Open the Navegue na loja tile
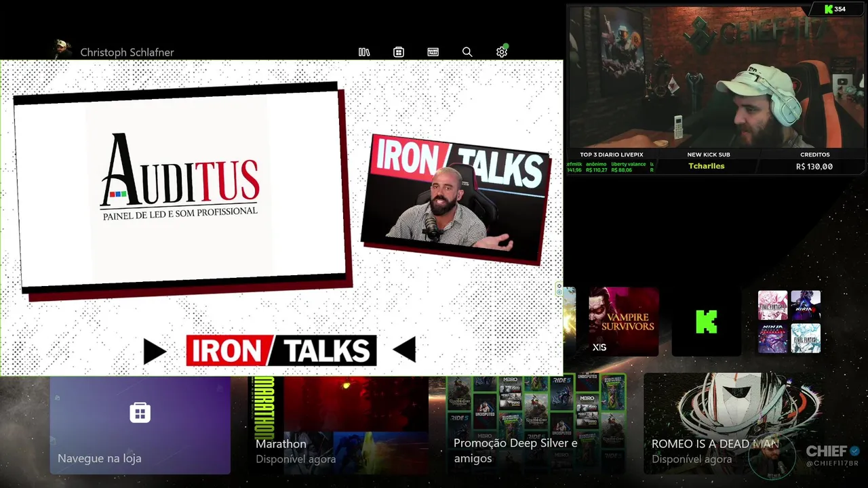The width and height of the screenshot is (868, 488). click(x=140, y=425)
